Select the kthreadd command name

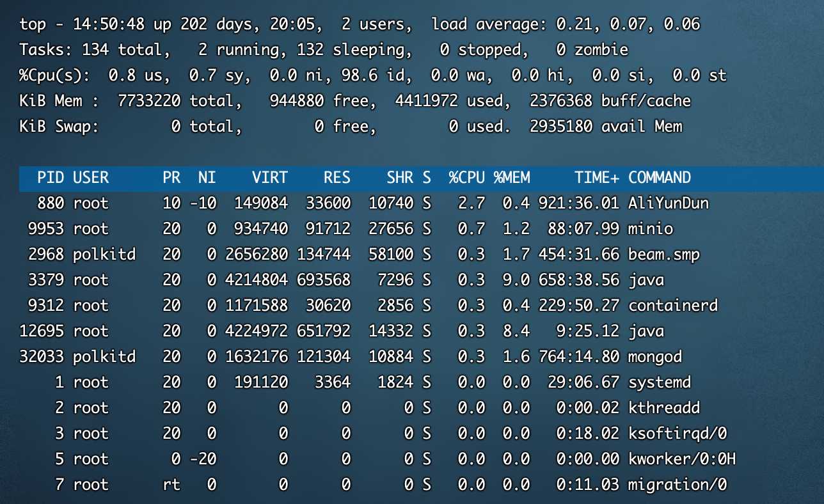[664, 408]
